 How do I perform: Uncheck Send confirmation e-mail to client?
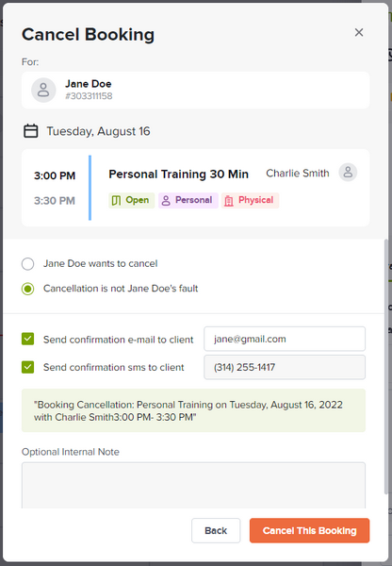27,339
